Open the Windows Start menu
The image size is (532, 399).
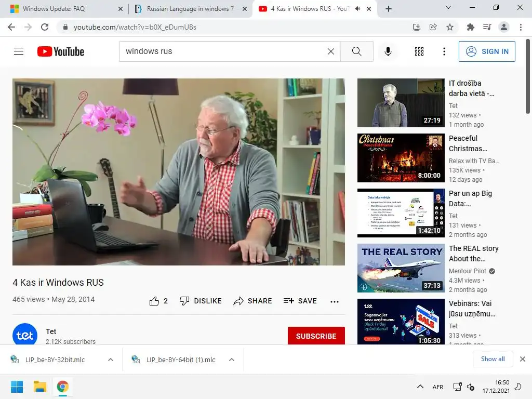tap(17, 387)
